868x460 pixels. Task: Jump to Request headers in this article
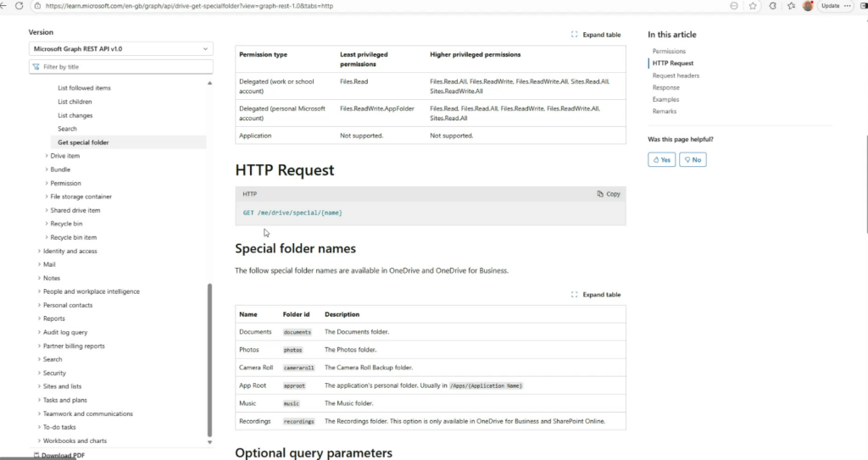(x=676, y=76)
